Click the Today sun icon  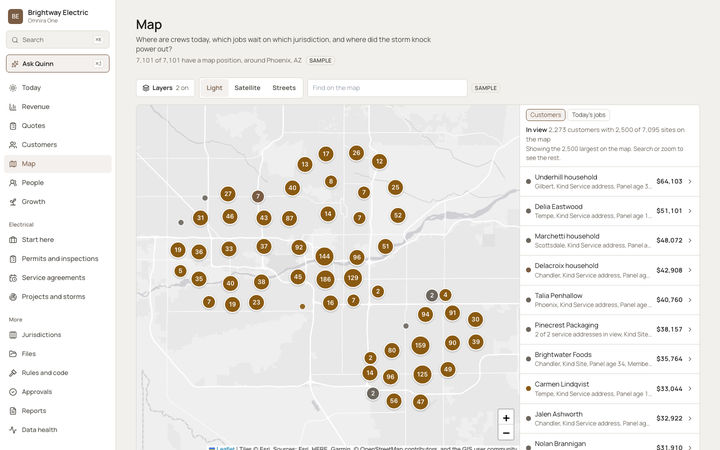13,88
